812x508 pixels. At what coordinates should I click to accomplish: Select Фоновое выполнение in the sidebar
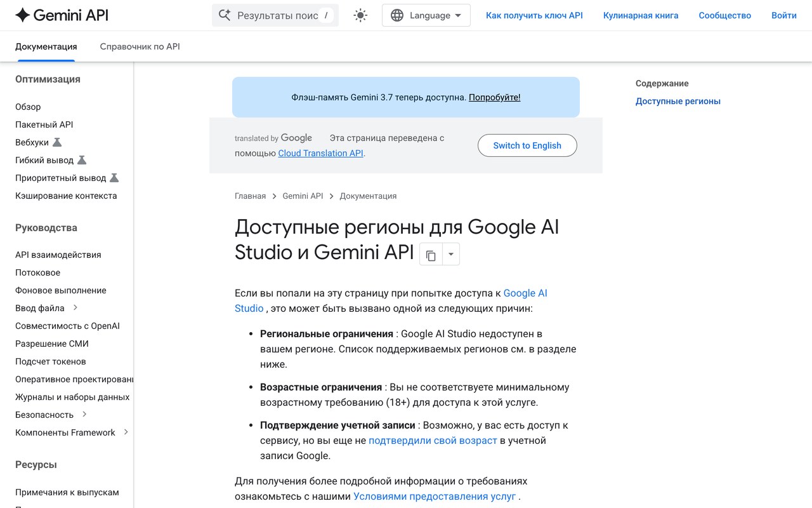[61, 290]
